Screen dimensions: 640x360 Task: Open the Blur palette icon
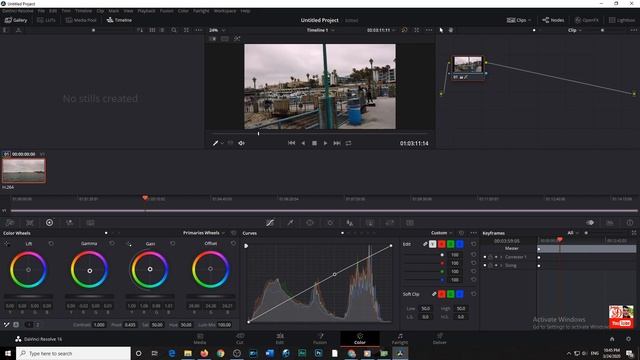[x=350, y=222]
